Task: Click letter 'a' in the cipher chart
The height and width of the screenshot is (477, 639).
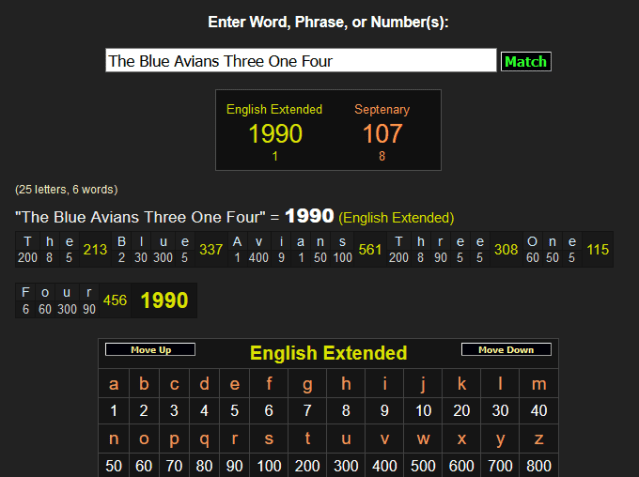Action: pos(114,384)
